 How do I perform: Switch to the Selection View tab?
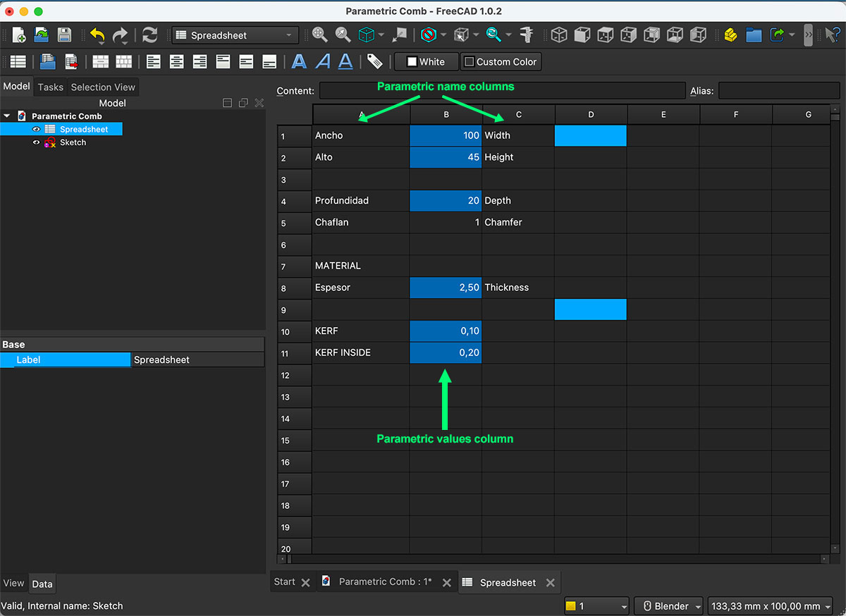coord(103,87)
